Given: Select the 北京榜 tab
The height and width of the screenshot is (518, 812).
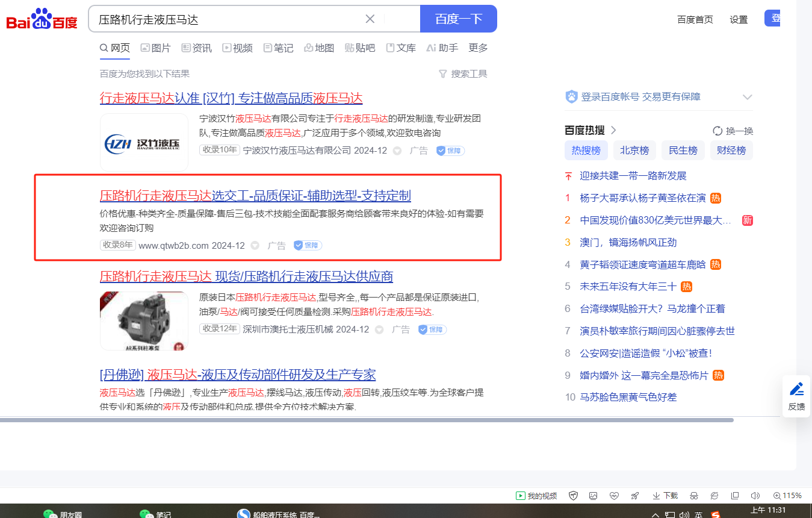Looking at the screenshot, I should pyautogui.click(x=634, y=151).
